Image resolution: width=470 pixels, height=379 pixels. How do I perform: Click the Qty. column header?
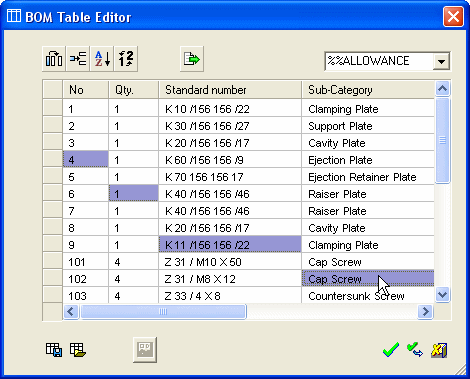(134, 90)
